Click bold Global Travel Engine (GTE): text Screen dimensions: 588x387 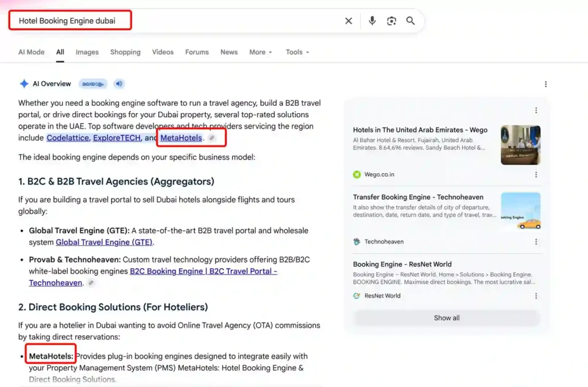click(79, 231)
